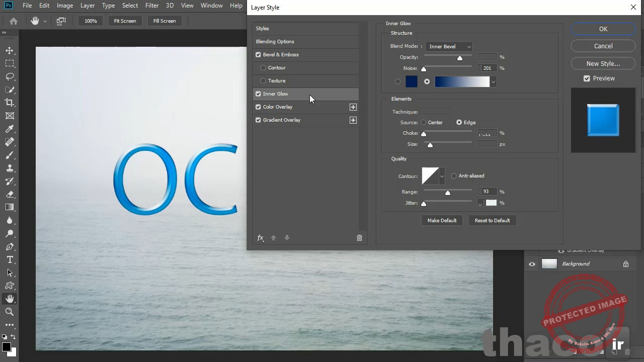The image size is (644, 362).
Task: Click Make Default button
Action: 442,221
